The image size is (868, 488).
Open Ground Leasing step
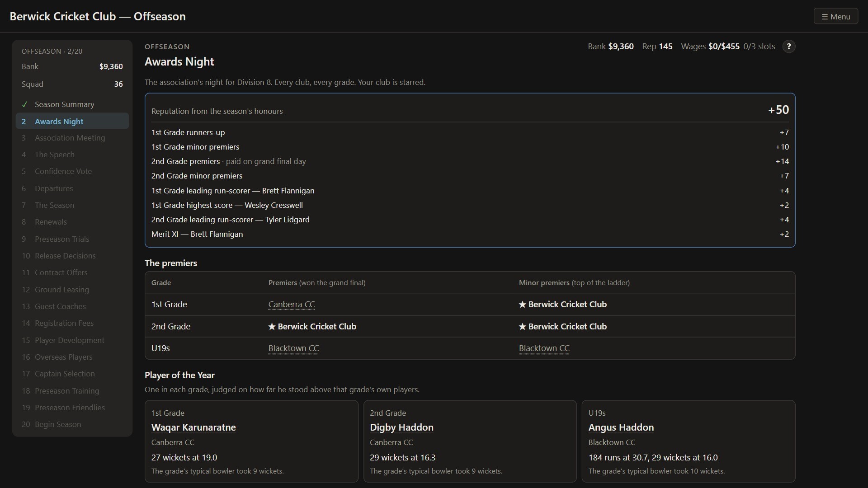coord(72,290)
